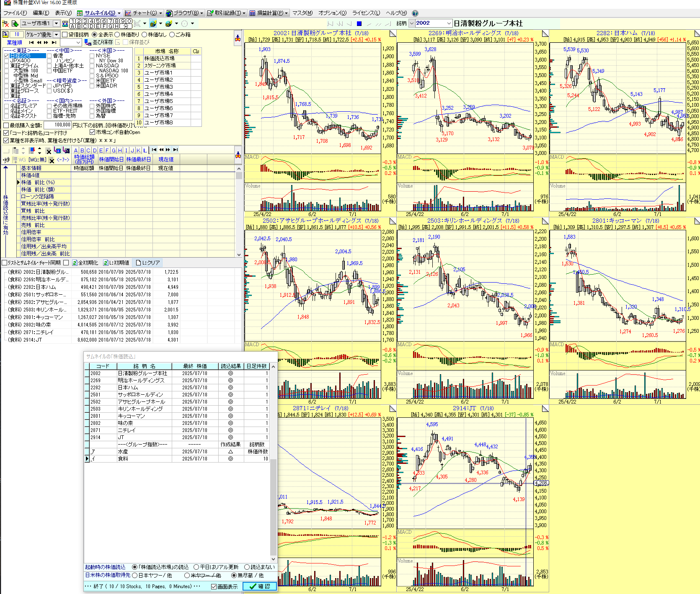This screenshot has width=700, height=594.
Task: Jump to last record with the 業種順 skip-forward arrow
Action: (x=54, y=42)
